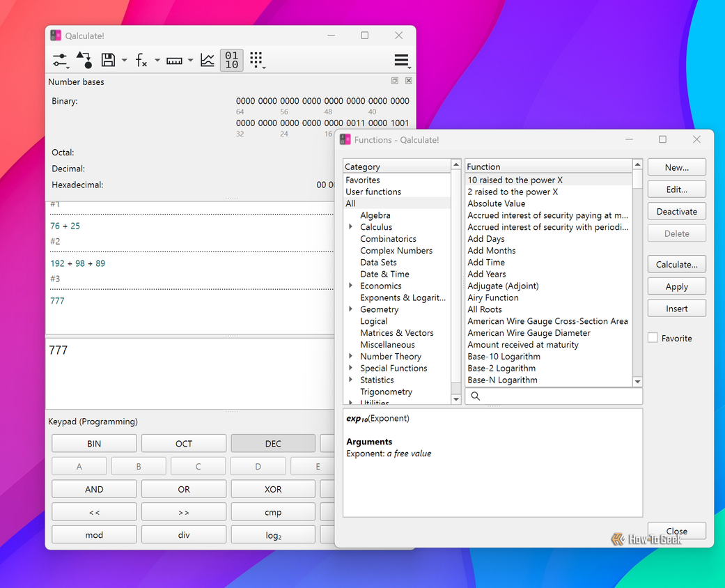Tick the Favorite checkbox

pyautogui.click(x=653, y=338)
